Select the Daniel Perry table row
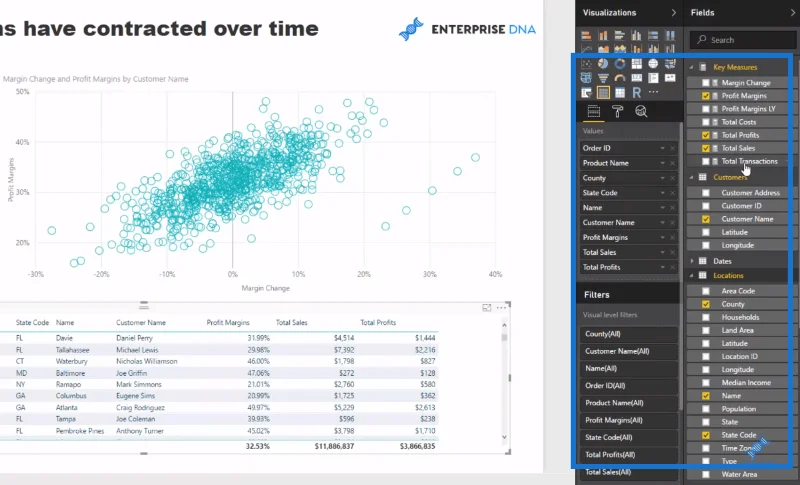Screen dimensions: 800x485 tap(219, 338)
